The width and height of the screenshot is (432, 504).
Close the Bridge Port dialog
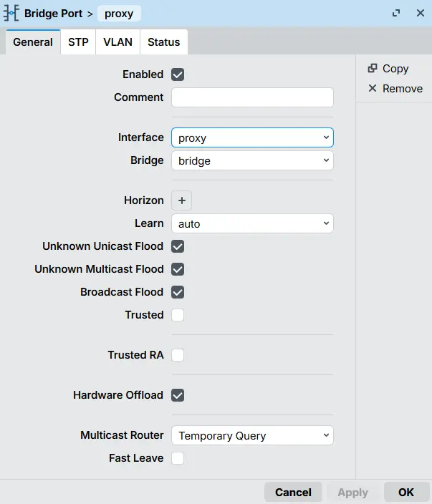click(x=420, y=14)
